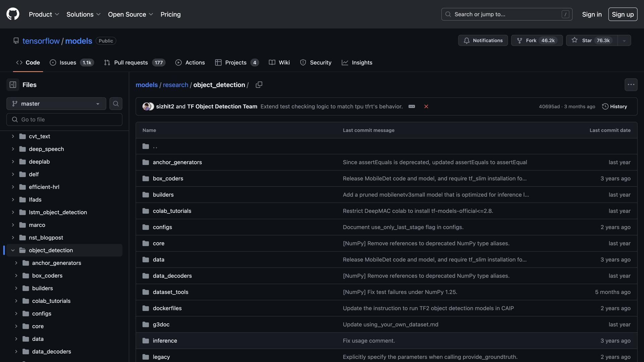Collapse the object_detection folder in tree

pos(13,250)
